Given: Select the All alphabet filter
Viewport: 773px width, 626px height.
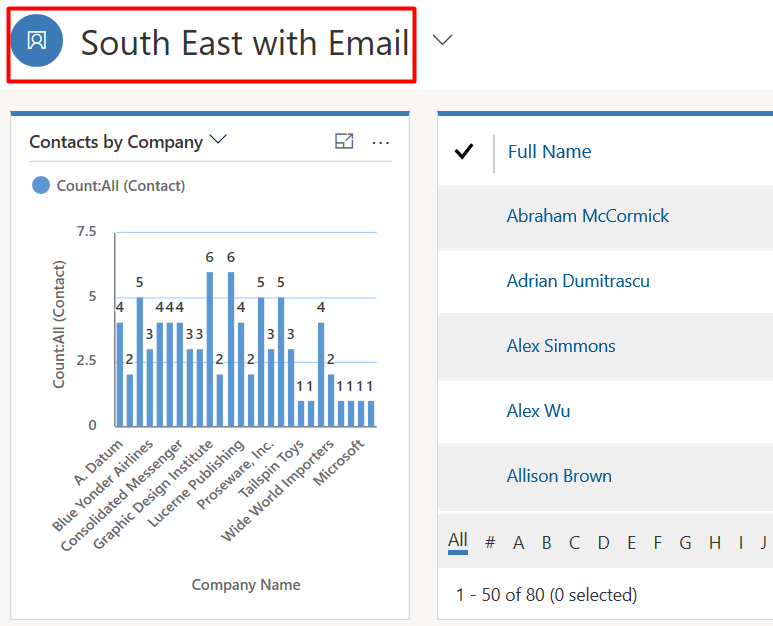Looking at the screenshot, I should point(458,541).
